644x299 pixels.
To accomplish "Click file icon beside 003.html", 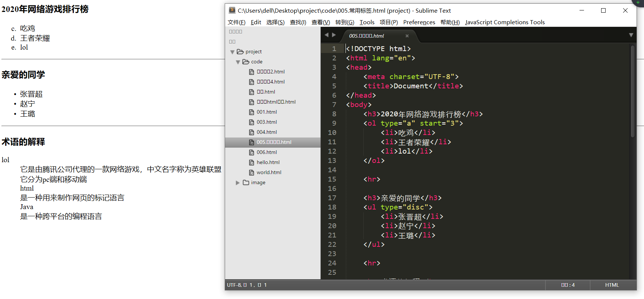I will click(252, 122).
